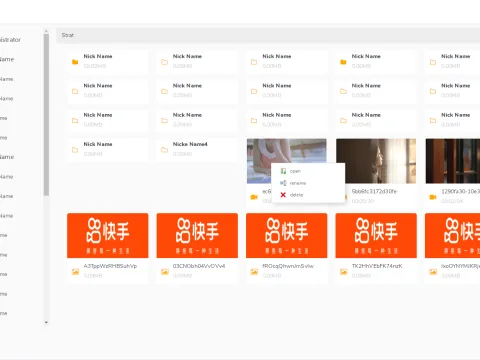Click the Strat breadcrumb path bar
Viewport: 480px width, 360px height.
pos(268,35)
